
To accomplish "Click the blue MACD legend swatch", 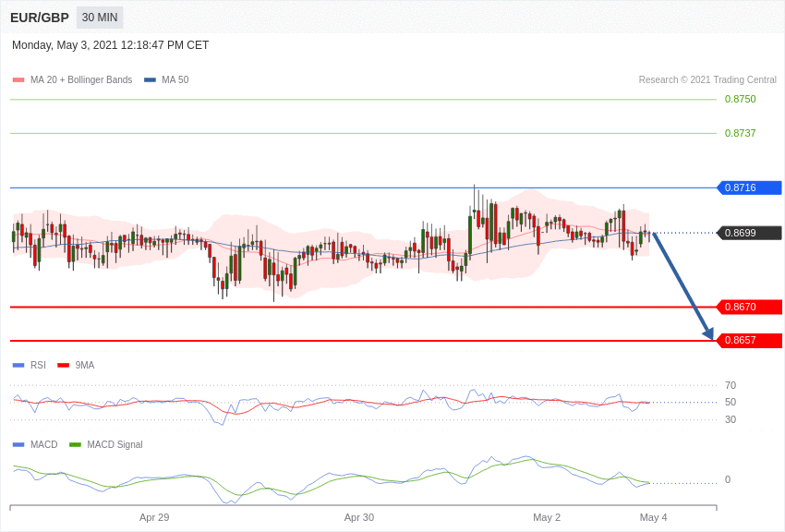I will pos(18,444).
